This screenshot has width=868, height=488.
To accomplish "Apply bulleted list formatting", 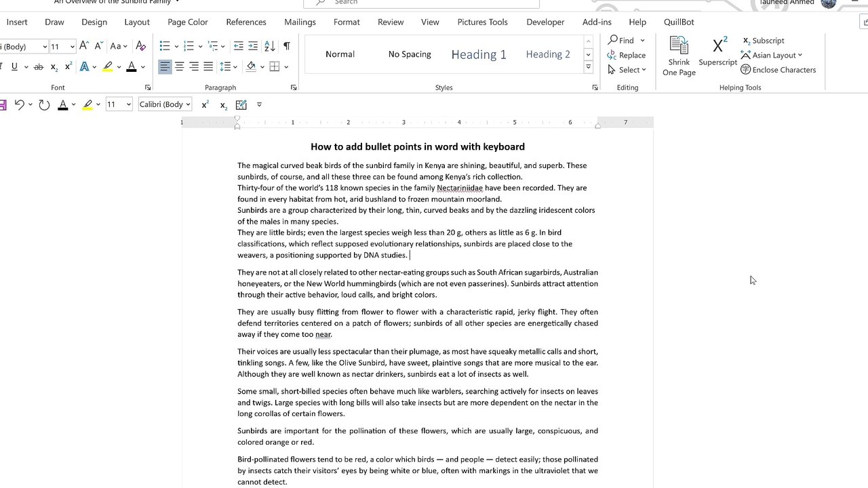I will [165, 46].
